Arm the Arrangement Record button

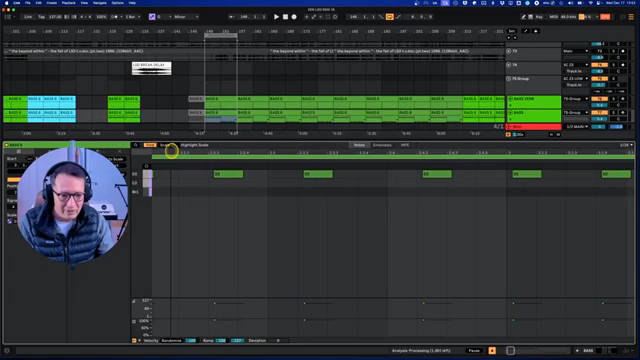point(294,17)
